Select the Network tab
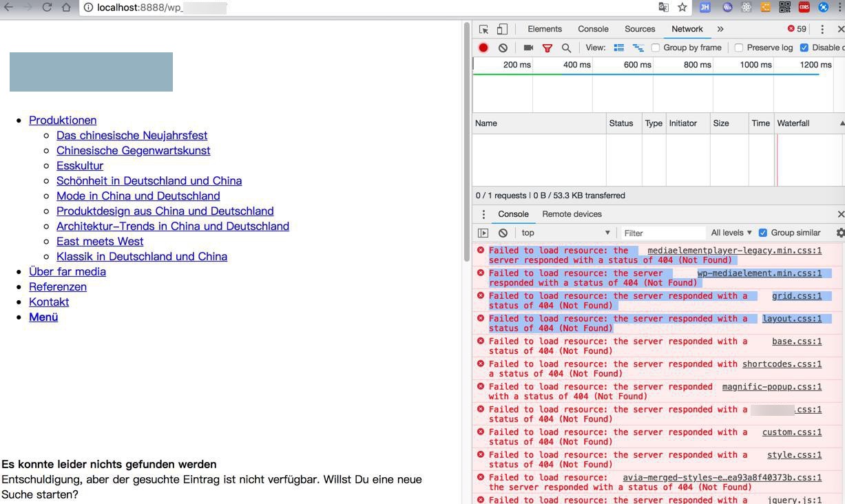Image resolution: width=845 pixels, height=504 pixels. point(687,29)
